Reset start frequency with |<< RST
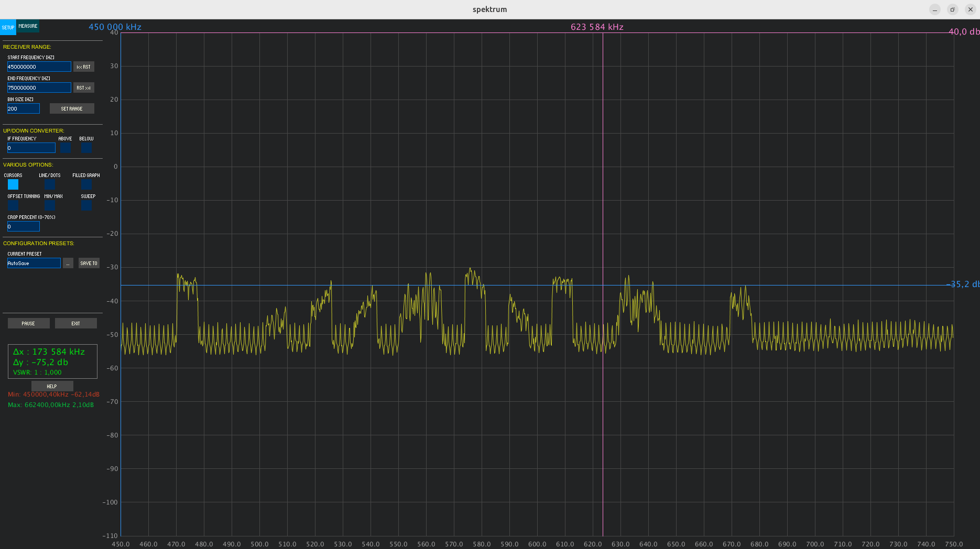 coord(84,67)
